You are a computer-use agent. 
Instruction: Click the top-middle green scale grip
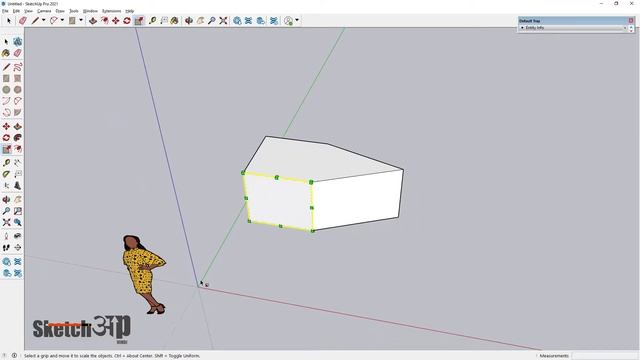point(277,178)
